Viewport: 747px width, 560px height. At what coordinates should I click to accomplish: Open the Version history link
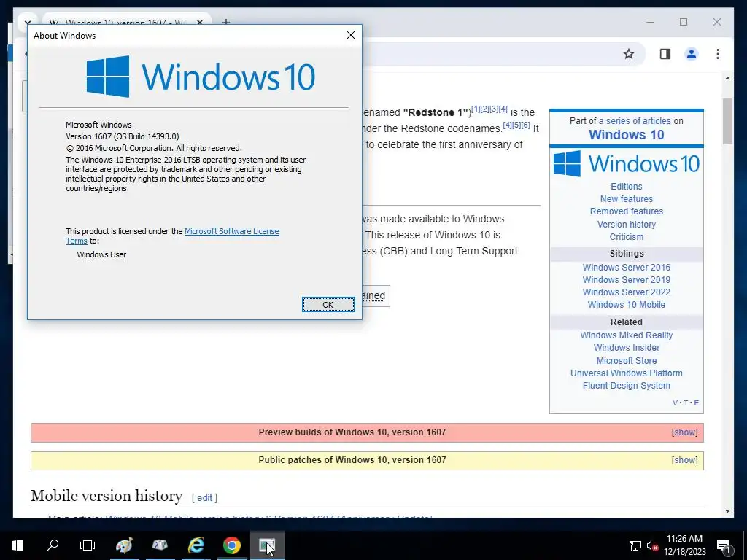pyautogui.click(x=627, y=225)
